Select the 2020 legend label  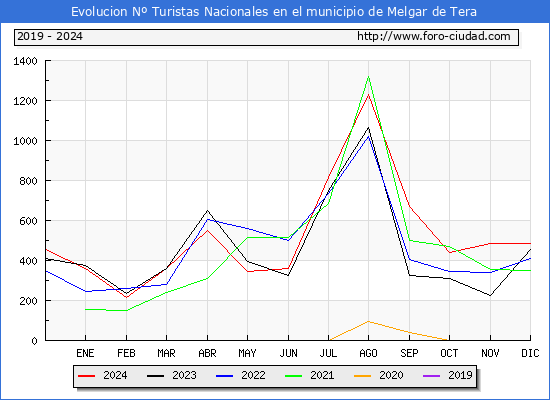tap(391, 375)
